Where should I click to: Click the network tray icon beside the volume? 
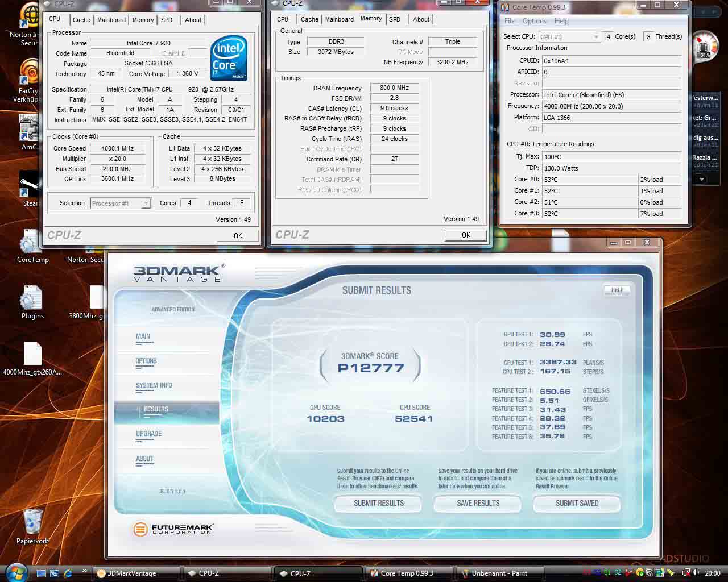tap(687, 573)
